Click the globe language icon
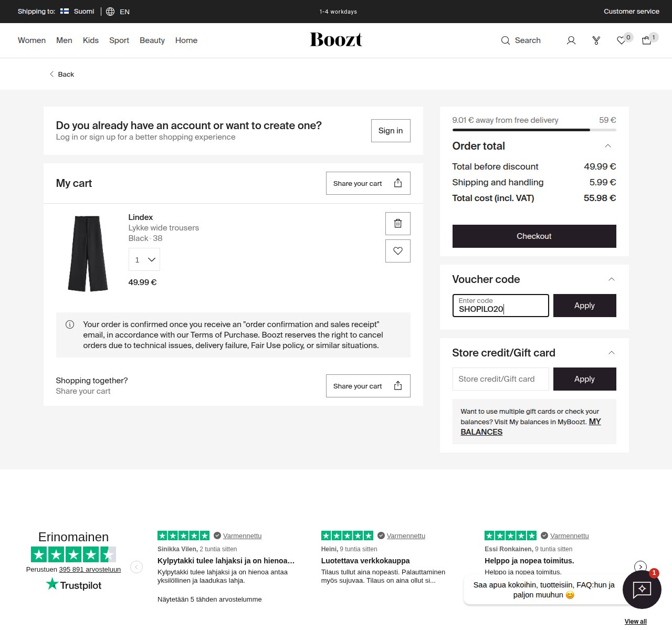672x630 pixels. pyautogui.click(x=110, y=12)
